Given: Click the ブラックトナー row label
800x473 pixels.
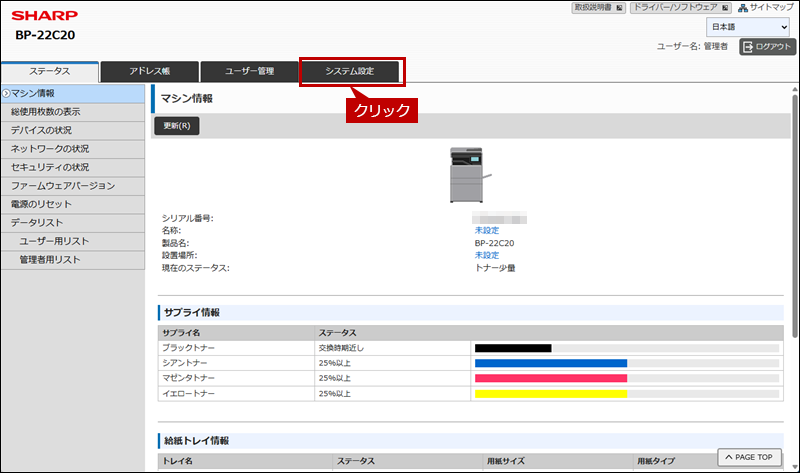Looking at the screenshot, I should click(188, 348).
